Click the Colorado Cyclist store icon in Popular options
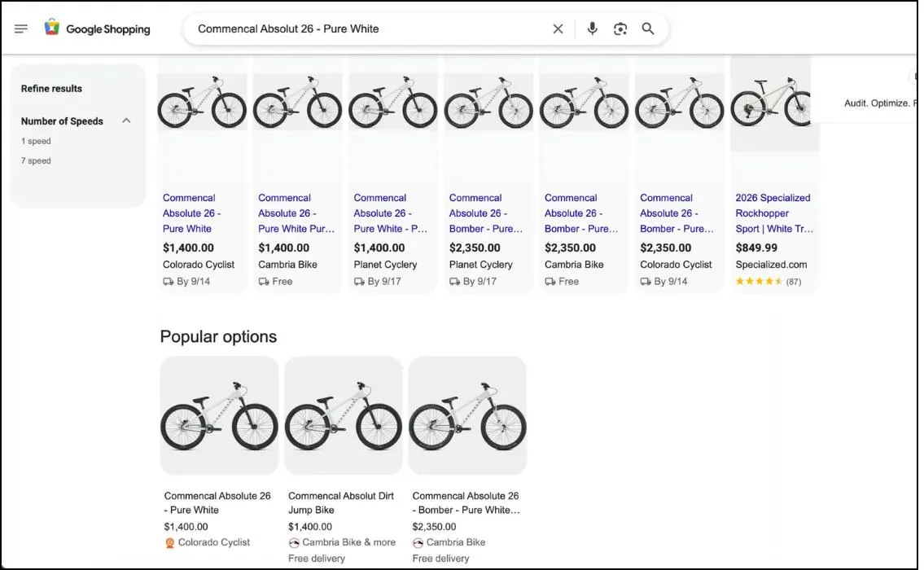Image resolution: width=924 pixels, height=570 pixels. click(169, 543)
